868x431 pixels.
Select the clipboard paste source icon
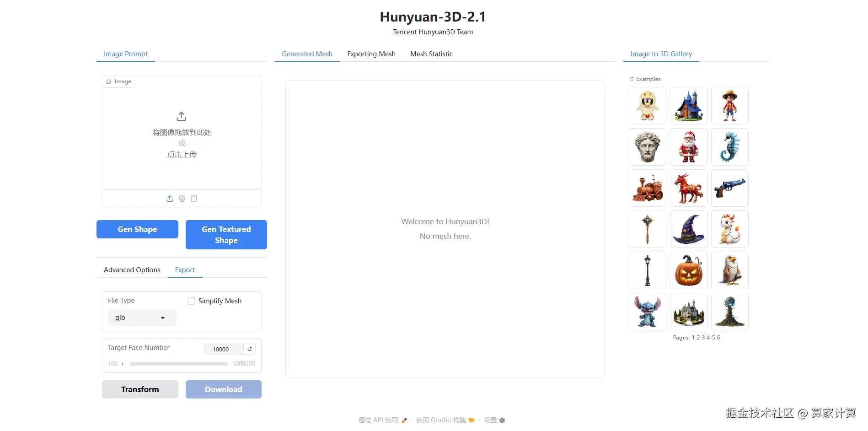(194, 199)
